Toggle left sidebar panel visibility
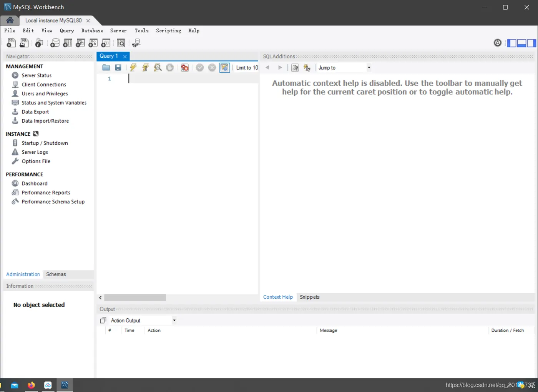Image resolution: width=538 pixels, height=392 pixels. (512, 43)
